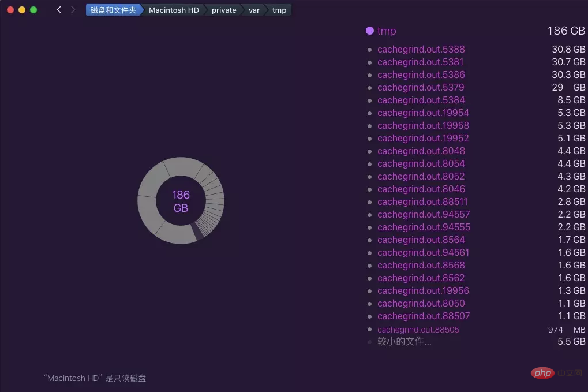Click the php中文网 logo
The width and height of the screenshot is (588, 392).
coord(542,374)
